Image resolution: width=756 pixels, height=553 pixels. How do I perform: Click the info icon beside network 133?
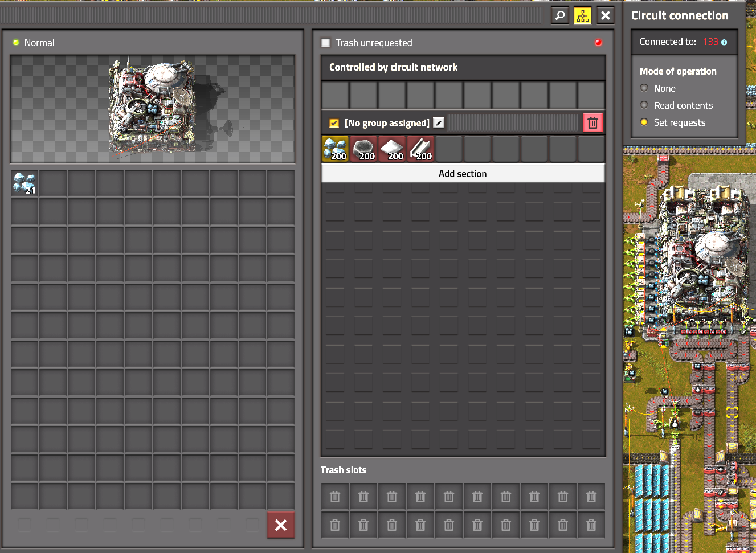(724, 42)
